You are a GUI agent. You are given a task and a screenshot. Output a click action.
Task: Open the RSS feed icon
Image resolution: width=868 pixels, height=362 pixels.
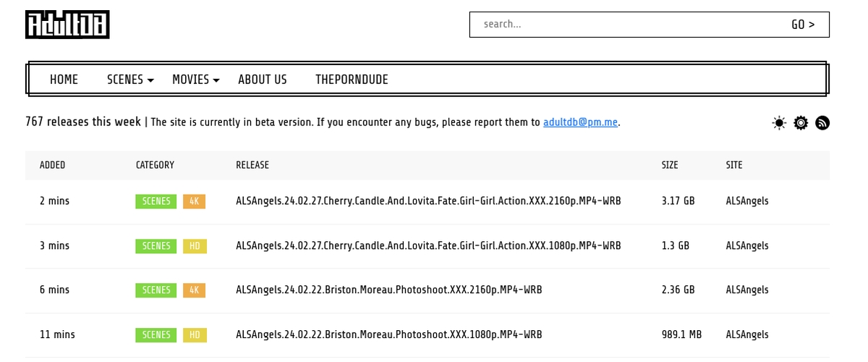tap(822, 123)
